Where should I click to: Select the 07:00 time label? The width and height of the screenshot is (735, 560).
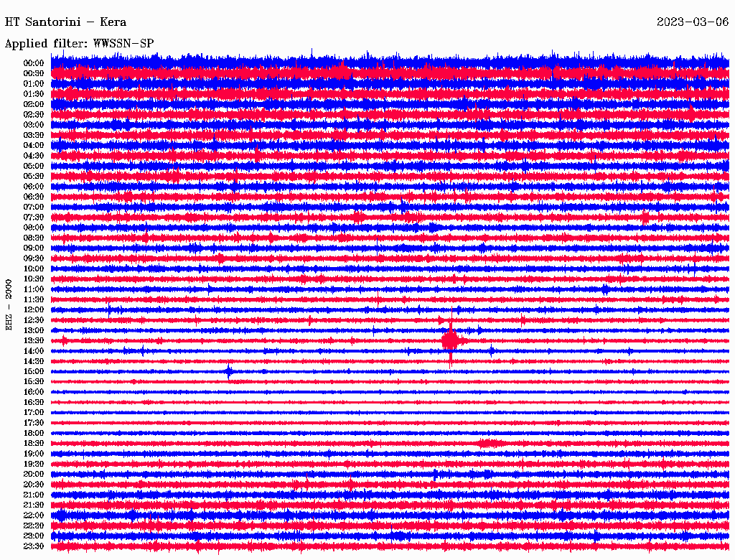point(34,207)
